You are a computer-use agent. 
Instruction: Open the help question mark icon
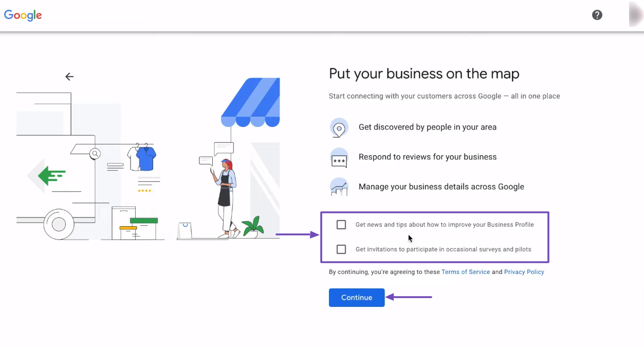(597, 15)
